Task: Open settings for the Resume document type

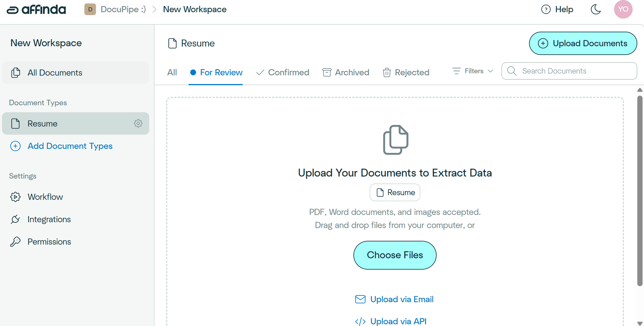Action: tap(138, 123)
